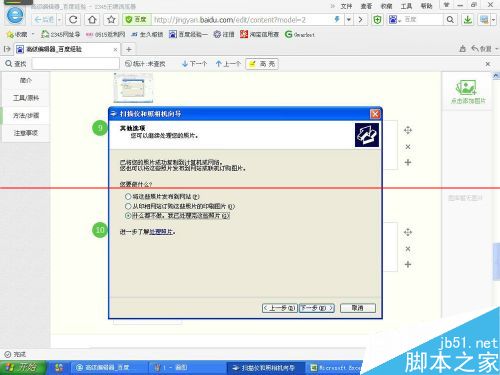
Task: Click the star favorites icon in toolbar
Action: click(x=111, y=20)
